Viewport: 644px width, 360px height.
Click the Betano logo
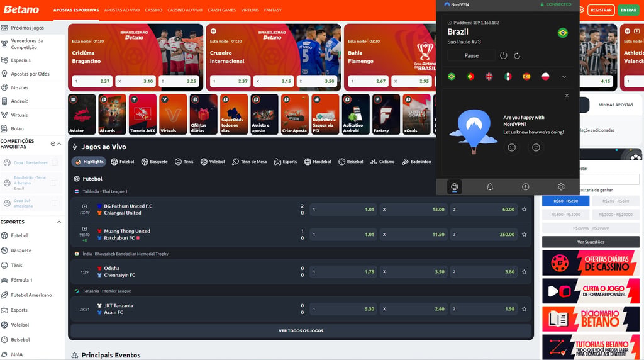[21, 9]
